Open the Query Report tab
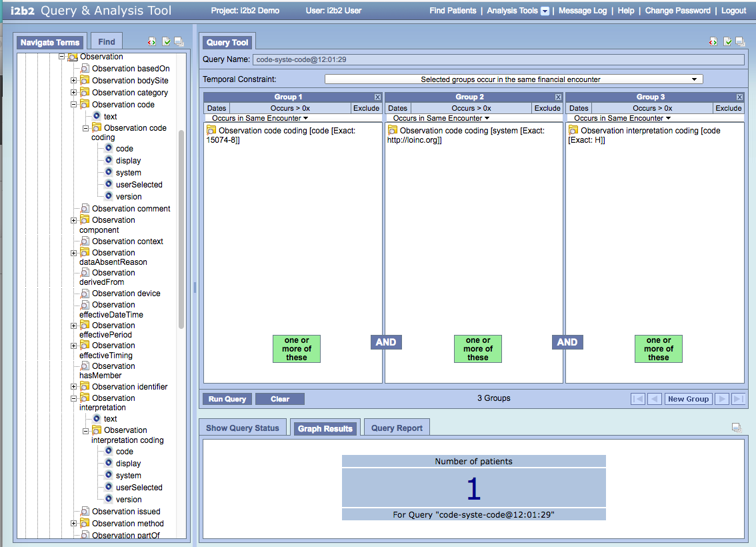 (x=397, y=428)
